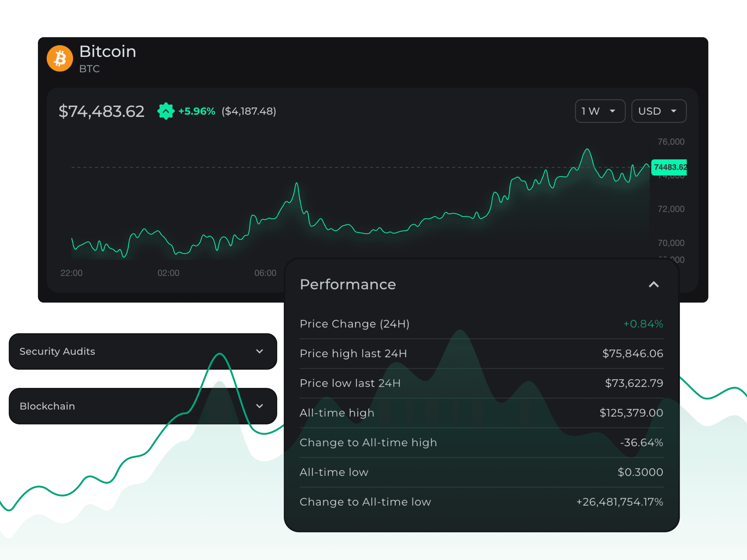Click the +5.96% change value

[196, 111]
